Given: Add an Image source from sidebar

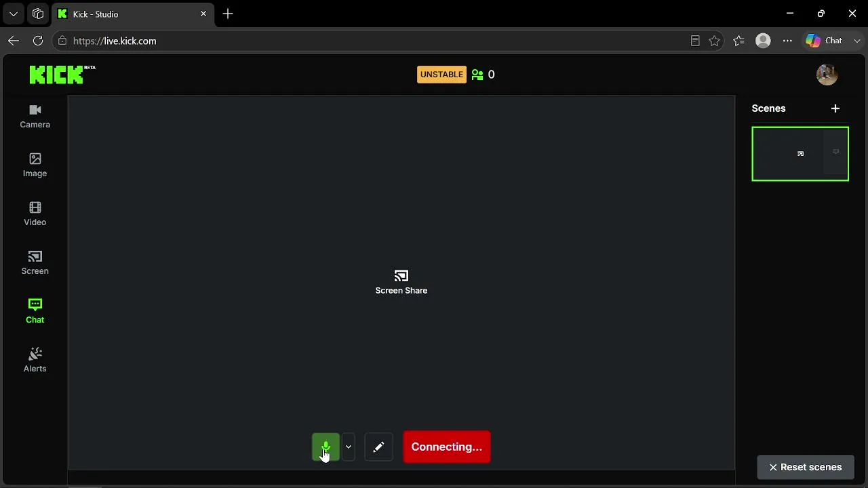Looking at the screenshot, I should click(35, 165).
